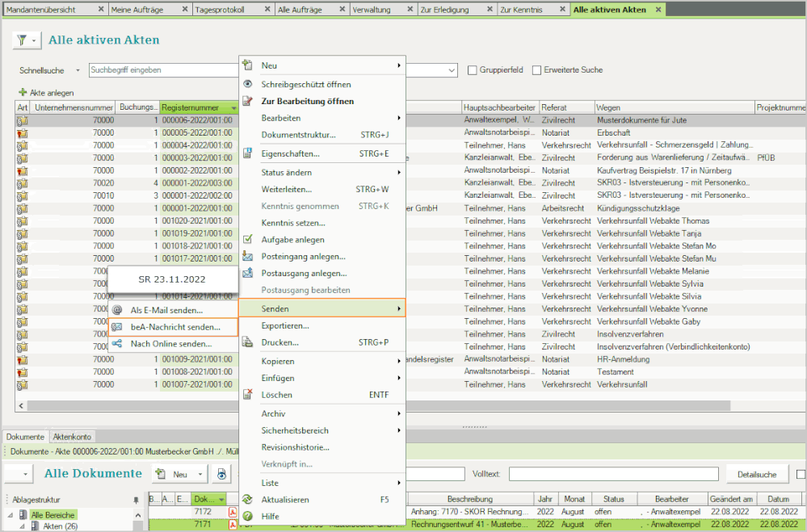Click the filter funnel icon
This screenshot has height=532, width=807.
click(x=22, y=40)
